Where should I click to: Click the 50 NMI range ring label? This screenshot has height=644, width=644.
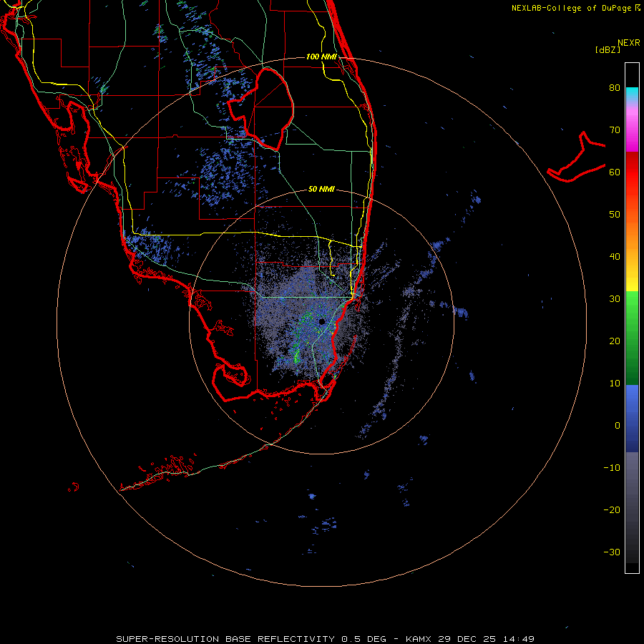(x=321, y=189)
